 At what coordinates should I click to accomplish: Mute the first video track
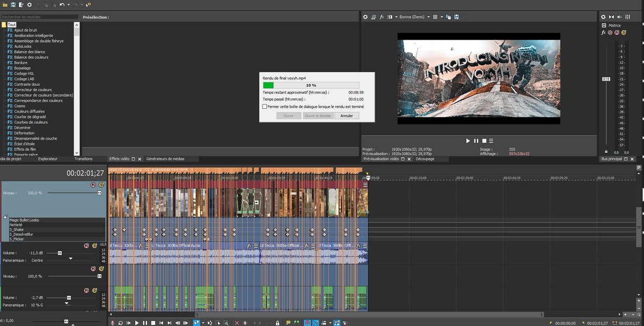(x=93, y=184)
